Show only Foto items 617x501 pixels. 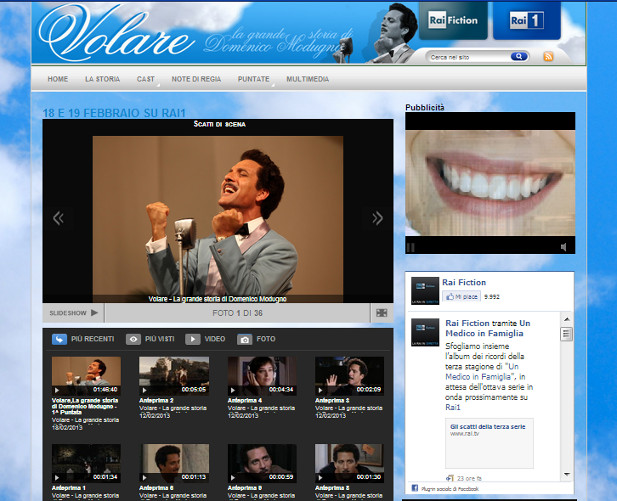point(257,340)
